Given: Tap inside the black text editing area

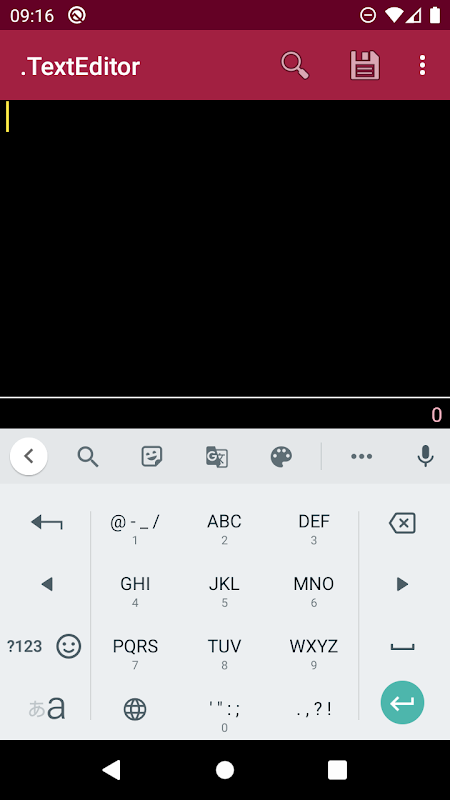Looking at the screenshot, I should coord(225,248).
